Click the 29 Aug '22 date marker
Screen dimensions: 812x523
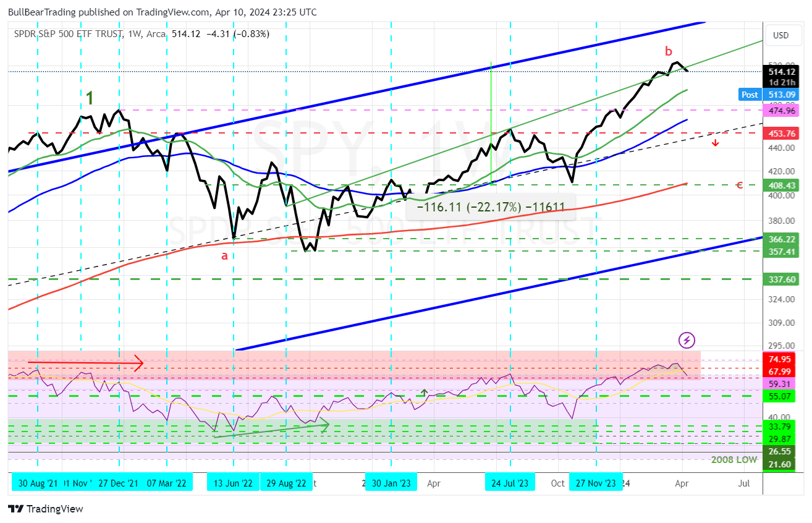point(285,483)
